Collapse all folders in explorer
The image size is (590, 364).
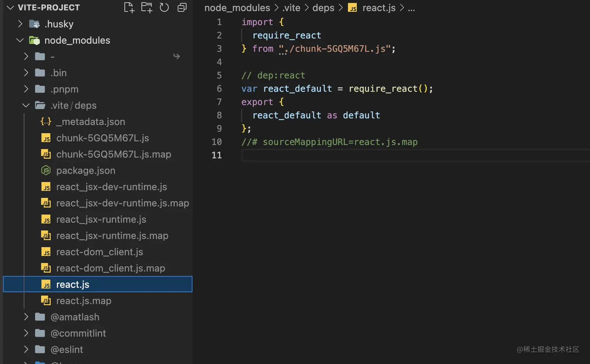tap(182, 7)
